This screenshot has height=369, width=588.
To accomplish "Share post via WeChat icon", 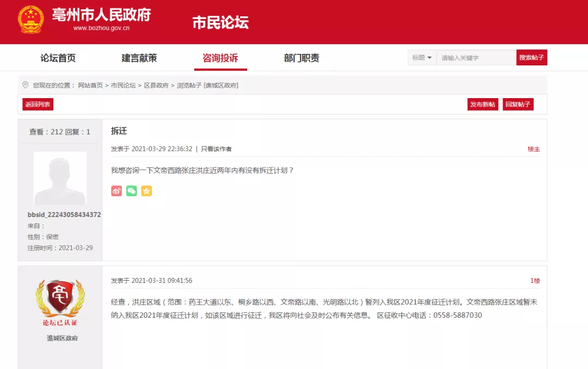I will [131, 191].
